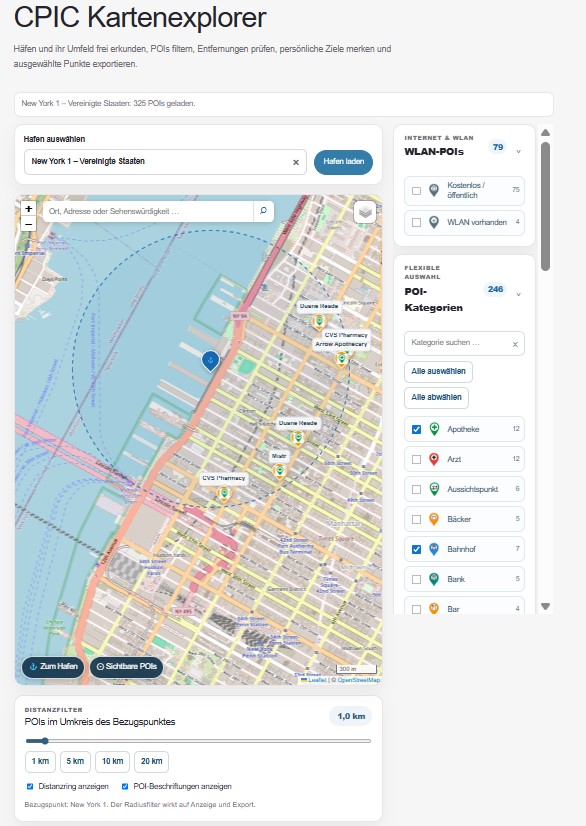This screenshot has width=586, height=826.
Task: Collapse the WLAN-POIs section chevron
Action: point(519,152)
